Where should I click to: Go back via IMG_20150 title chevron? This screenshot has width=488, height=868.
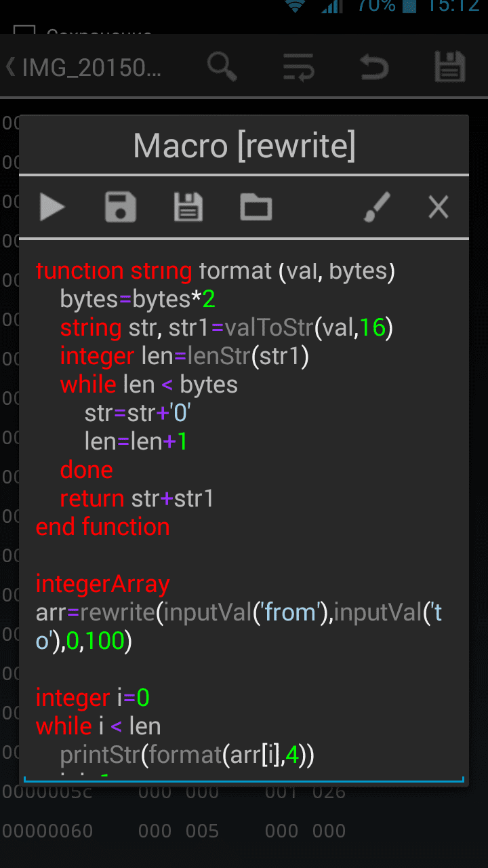point(11,67)
